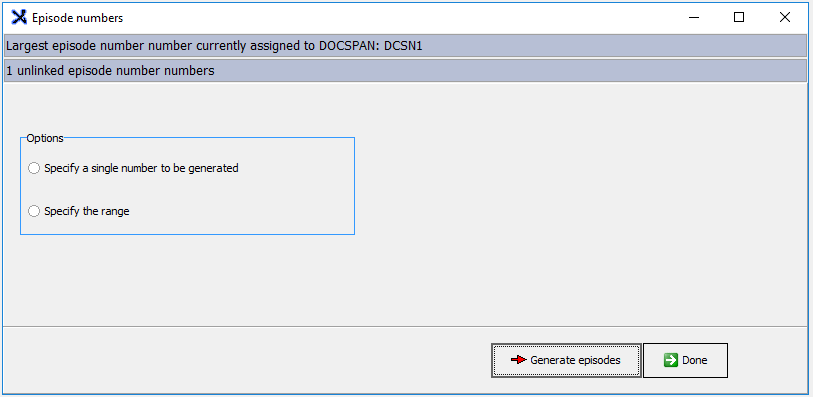Minimize the Episode numbers window
Screen dimensions: 813x397
(x=694, y=18)
